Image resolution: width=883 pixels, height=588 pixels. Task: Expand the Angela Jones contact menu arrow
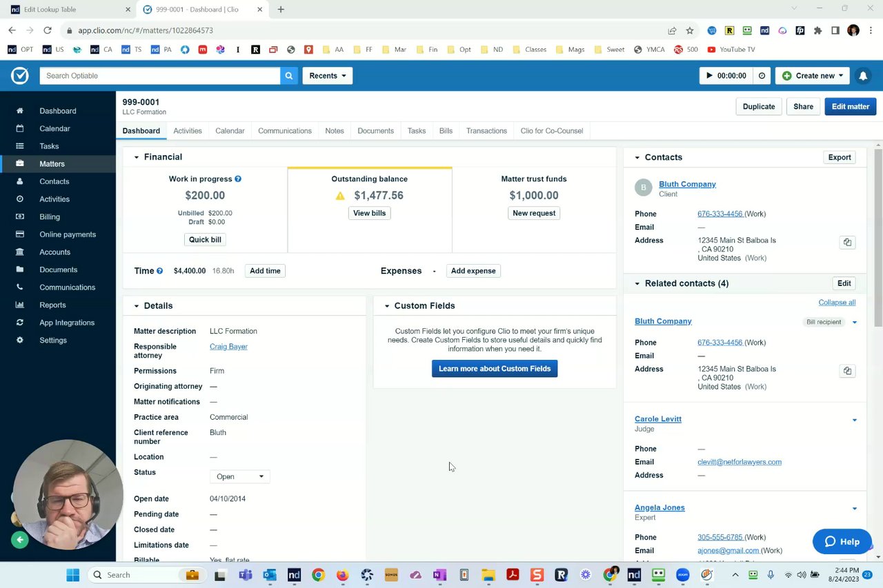coord(855,509)
